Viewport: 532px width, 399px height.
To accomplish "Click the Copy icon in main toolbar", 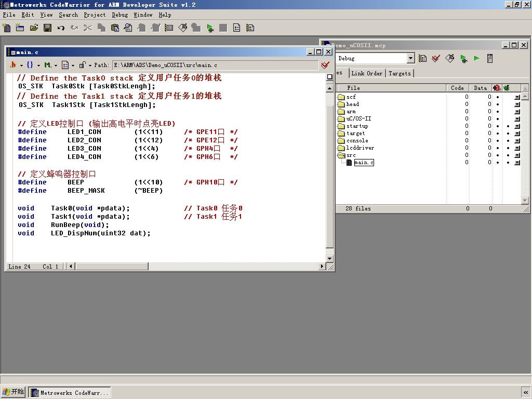I will point(101,28).
